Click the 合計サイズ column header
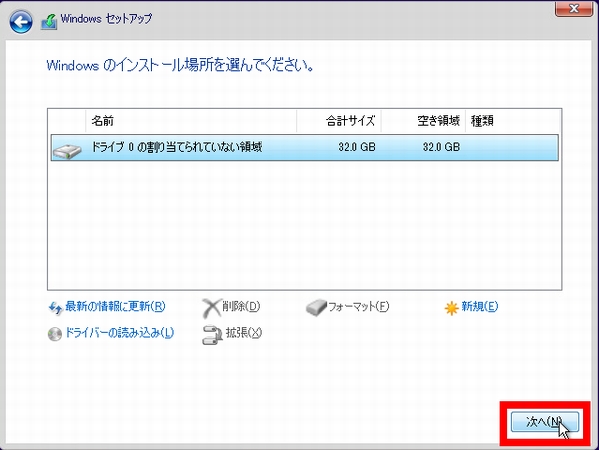Image resolution: width=599 pixels, height=450 pixels. [x=338, y=121]
